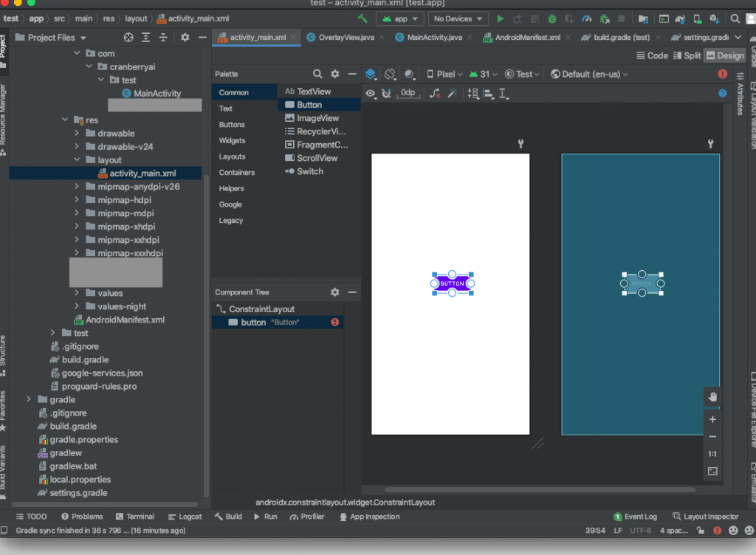Open the Default (en-us) locale dropdown
This screenshot has height=555, width=756.
(x=589, y=75)
